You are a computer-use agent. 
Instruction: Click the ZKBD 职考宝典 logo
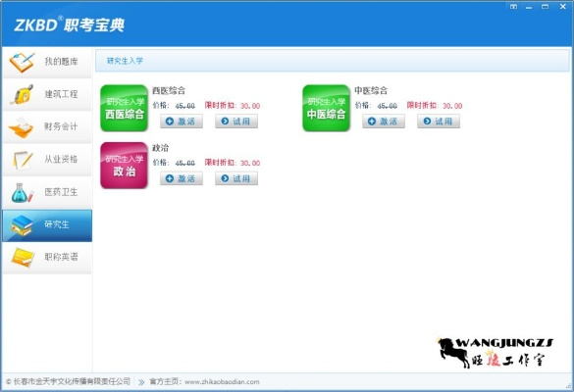click(70, 24)
